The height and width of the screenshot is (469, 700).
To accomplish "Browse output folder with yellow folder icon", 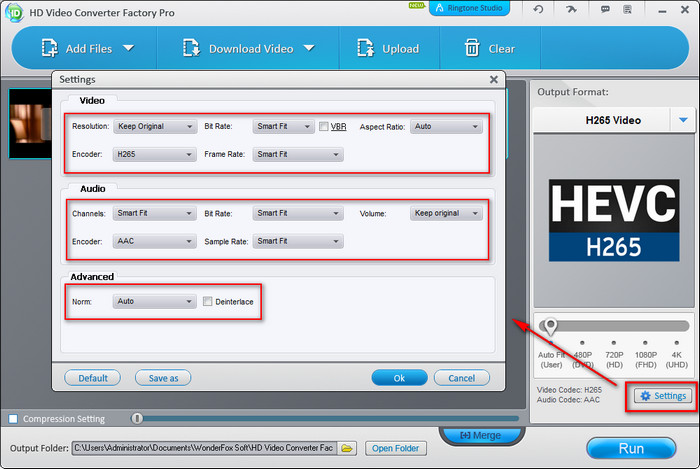I will (x=347, y=448).
